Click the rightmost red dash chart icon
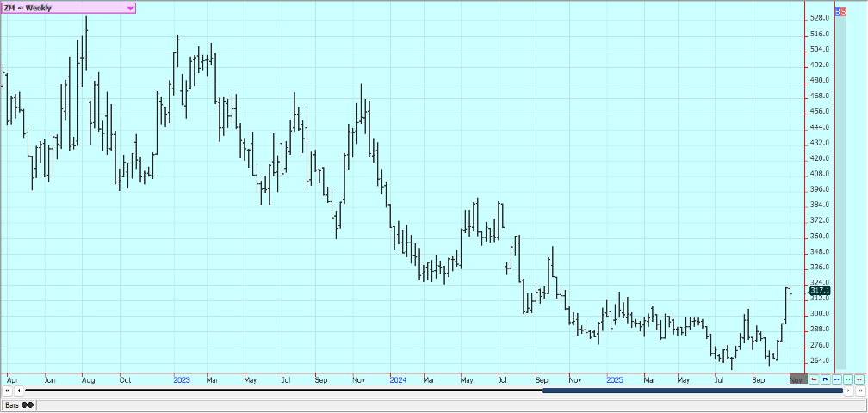The image size is (868, 413). [859, 379]
